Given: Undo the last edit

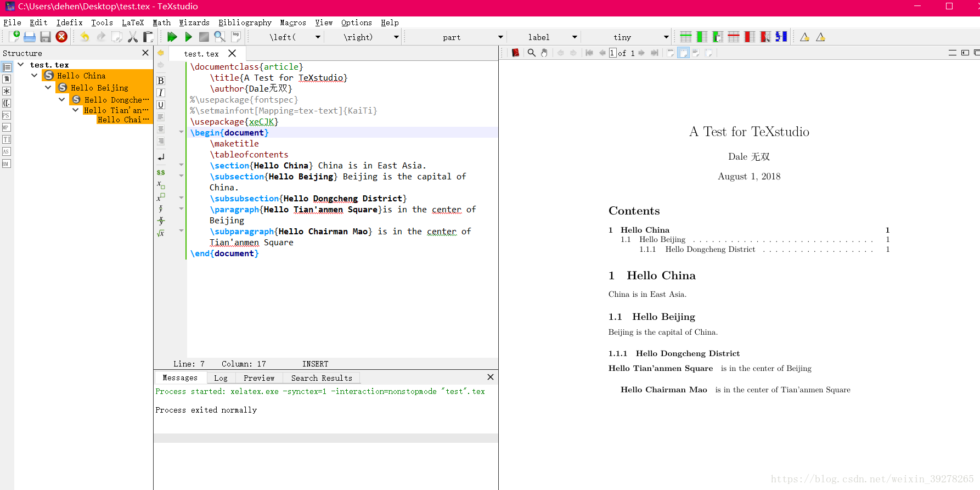Looking at the screenshot, I should 85,37.
